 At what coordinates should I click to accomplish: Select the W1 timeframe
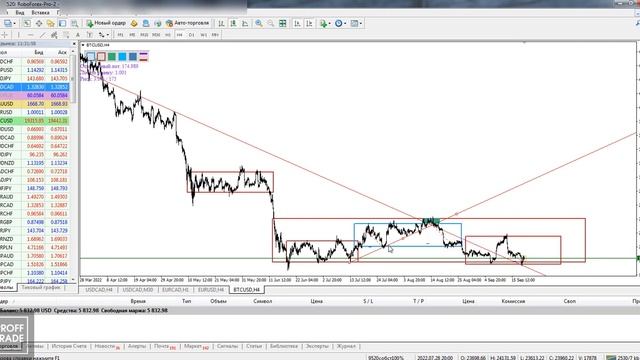(x=203, y=35)
